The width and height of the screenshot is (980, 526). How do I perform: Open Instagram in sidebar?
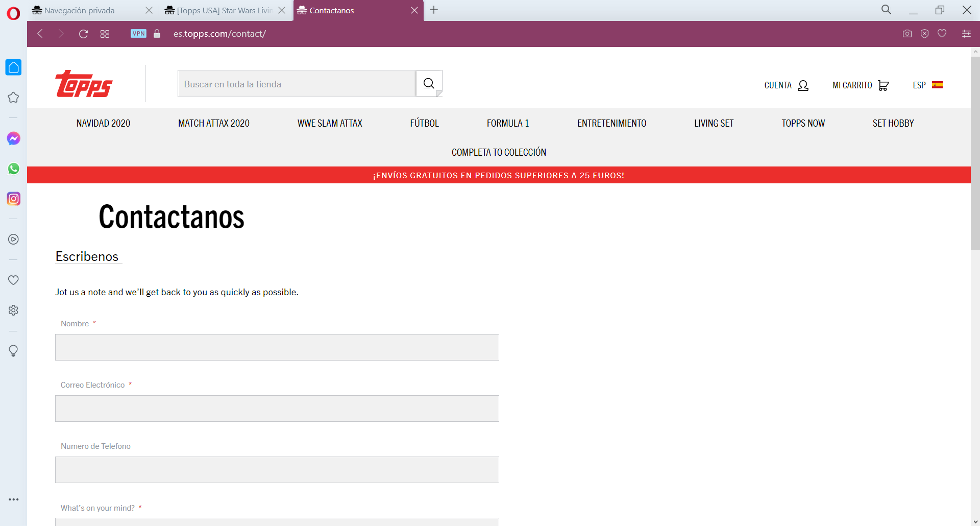(x=13, y=199)
